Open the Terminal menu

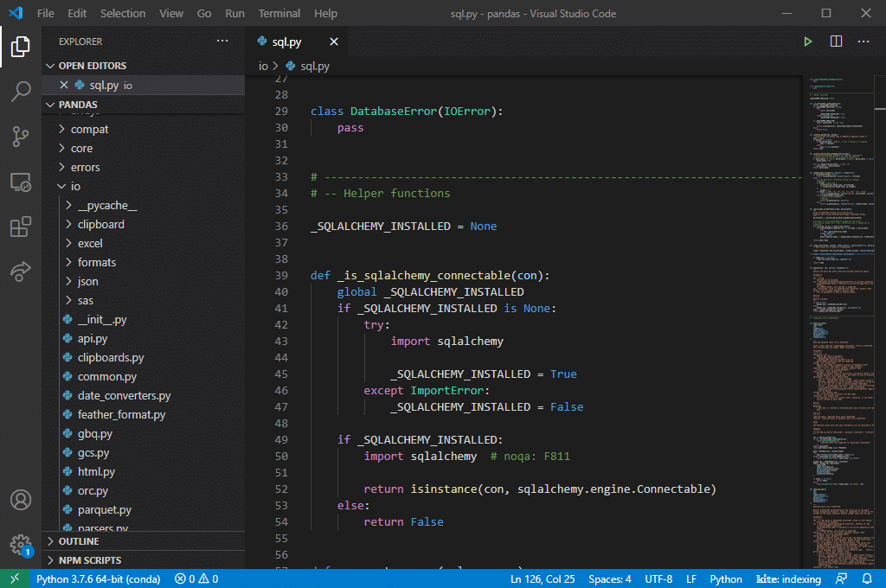click(x=279, y=13)
